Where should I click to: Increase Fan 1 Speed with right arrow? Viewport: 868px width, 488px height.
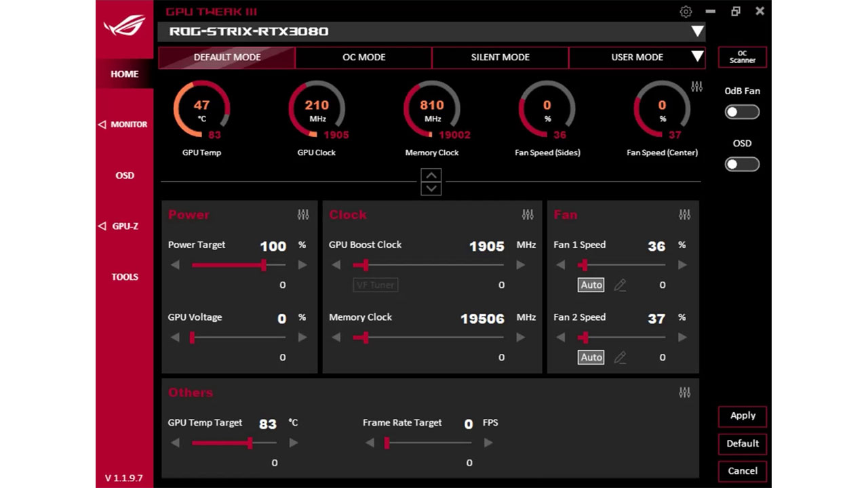pos(682,265)
